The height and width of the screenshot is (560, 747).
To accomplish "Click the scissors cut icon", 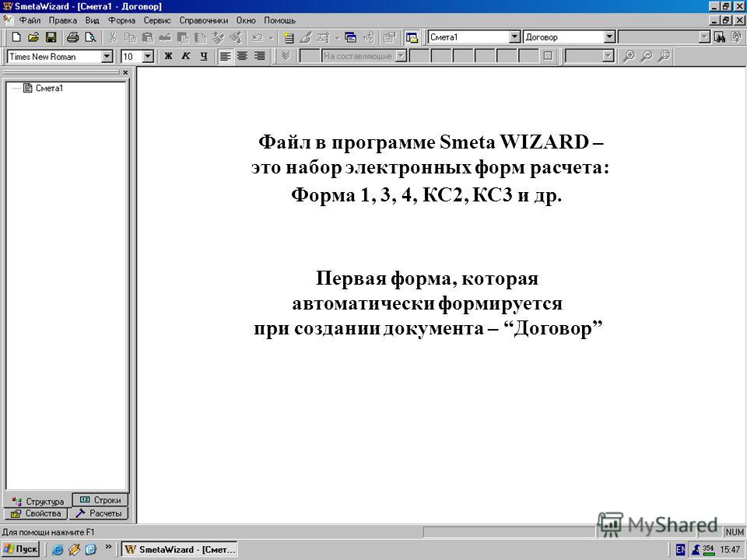I will tap(112, 37).
